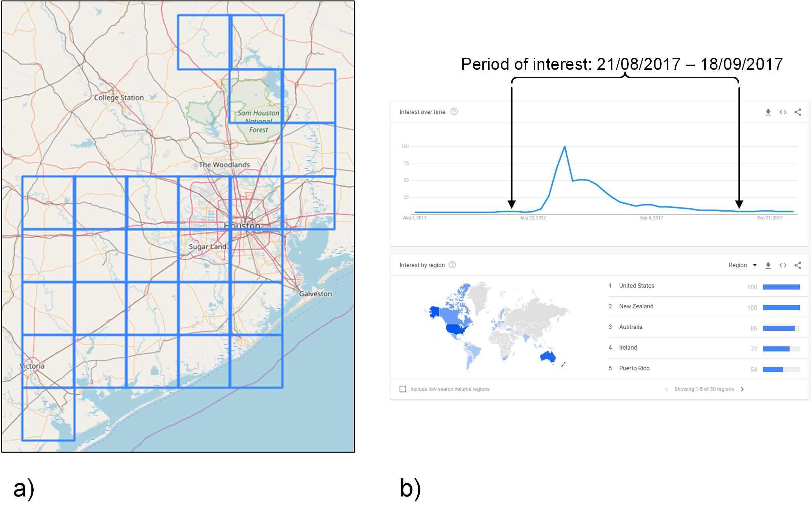This screenshot has width=812, height=515.
Task: Click the Aug 22, 2017 axis label
Action: click(x=533, y=218)
